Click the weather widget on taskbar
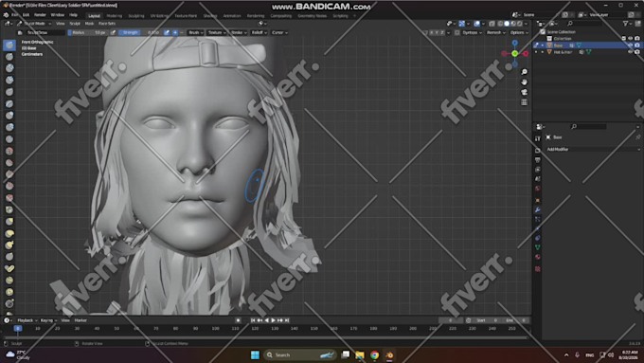Screen dimensions: 644x363 coord(19,354)
